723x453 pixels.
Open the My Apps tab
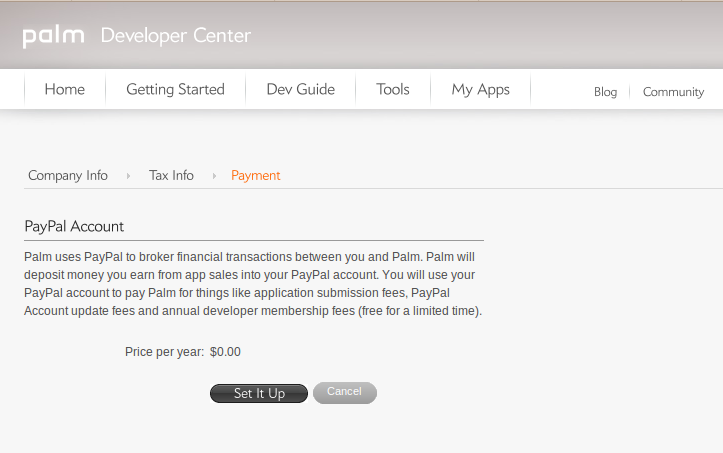tap(480, 89)
